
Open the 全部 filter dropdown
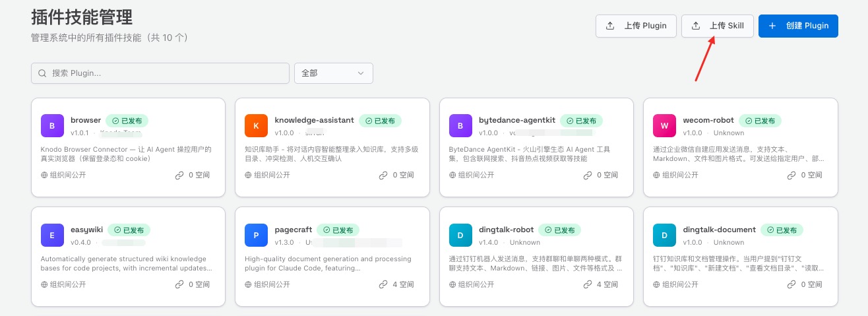pos(333,73)
